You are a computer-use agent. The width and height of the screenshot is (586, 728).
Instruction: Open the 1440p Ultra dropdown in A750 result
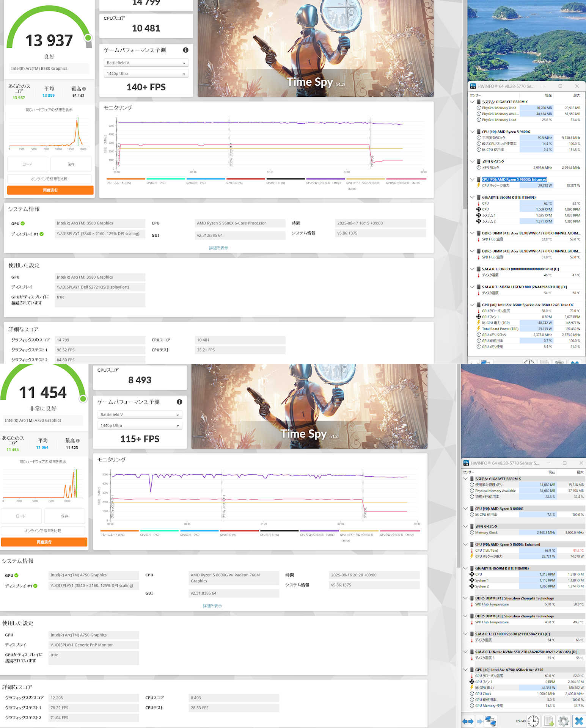point(140,425)
